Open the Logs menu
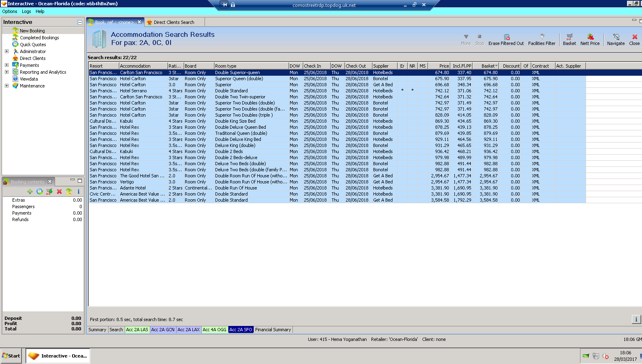This screenshot has width=642, height=364. coord(26,11)
